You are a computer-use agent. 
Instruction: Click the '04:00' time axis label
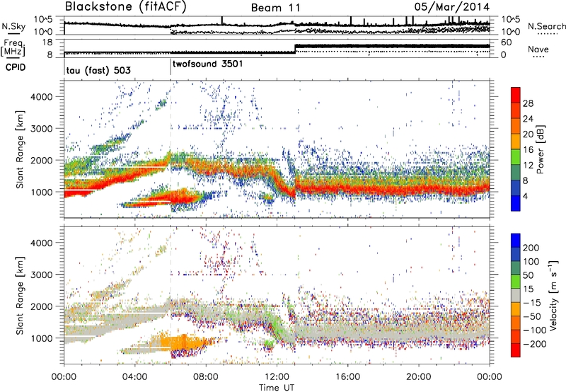click(x=135, y=377)
